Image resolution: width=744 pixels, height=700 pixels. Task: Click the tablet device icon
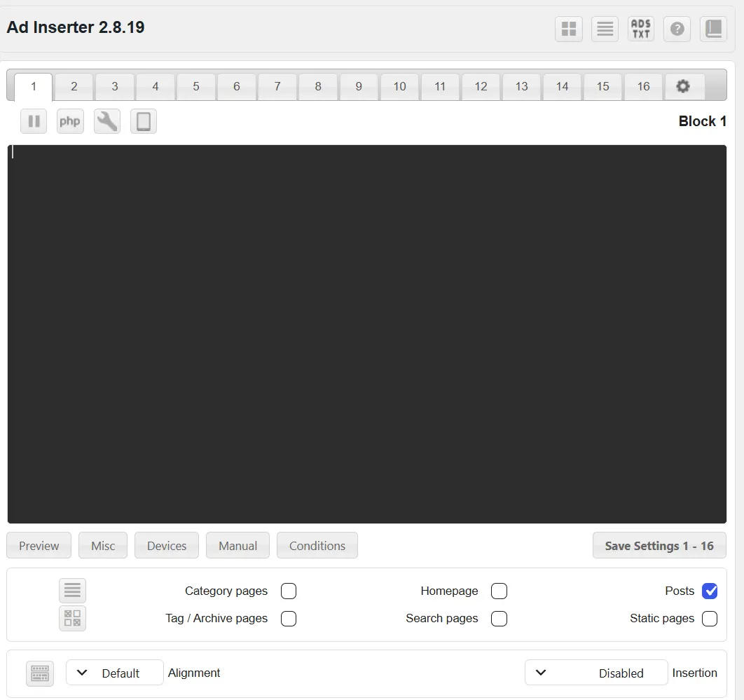tap(144, 121)
